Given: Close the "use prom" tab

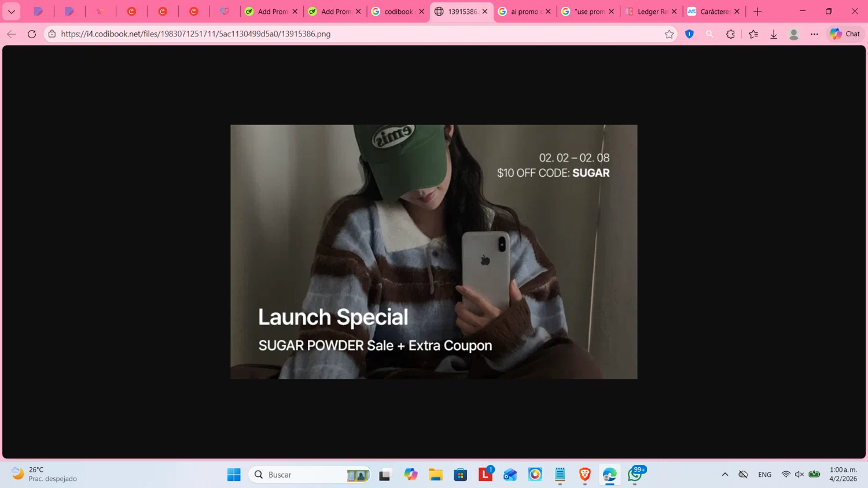Looking at the screenshot, I should tap(611, 12).
